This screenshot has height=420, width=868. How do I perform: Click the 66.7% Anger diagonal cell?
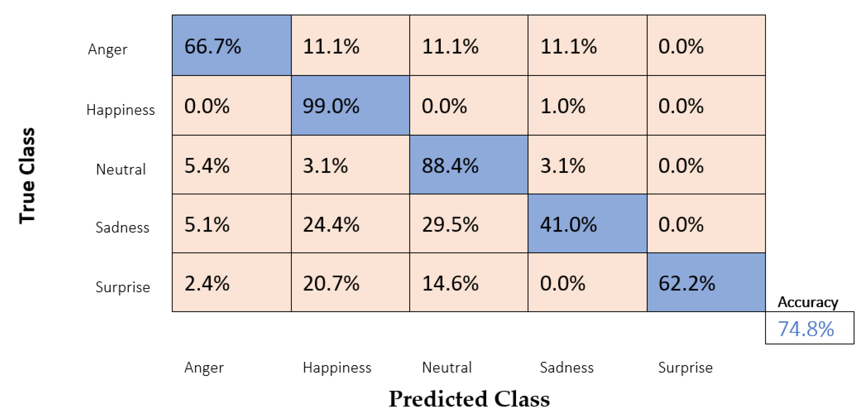pos(232,45)
